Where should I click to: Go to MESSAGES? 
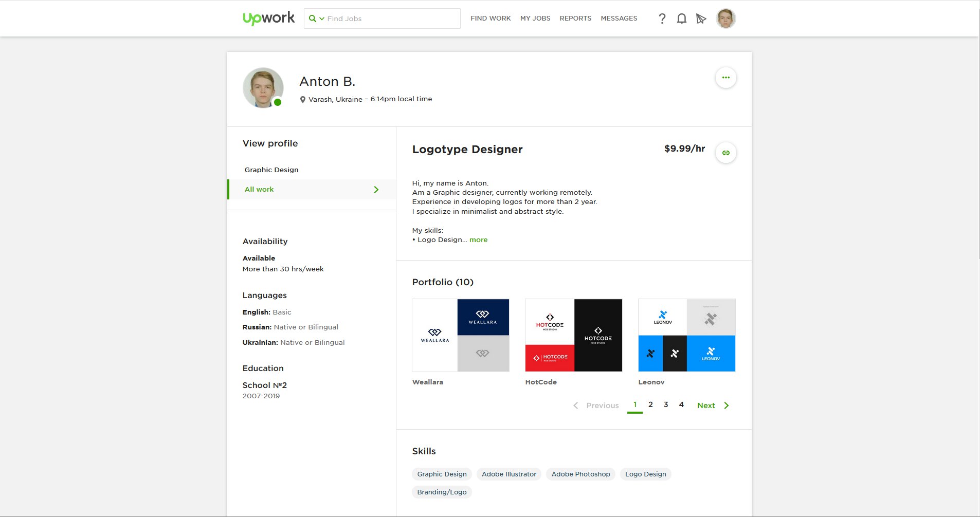(x=619, y=19)
